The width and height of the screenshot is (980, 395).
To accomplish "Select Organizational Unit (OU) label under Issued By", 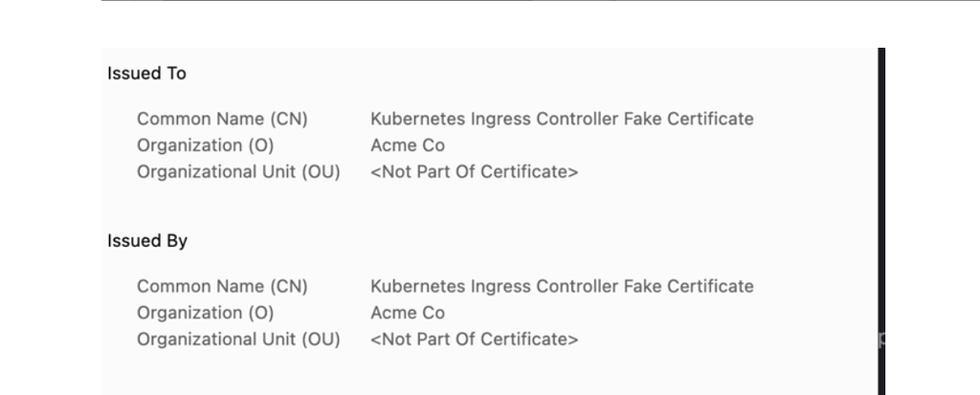I will [x=238, y=340].
